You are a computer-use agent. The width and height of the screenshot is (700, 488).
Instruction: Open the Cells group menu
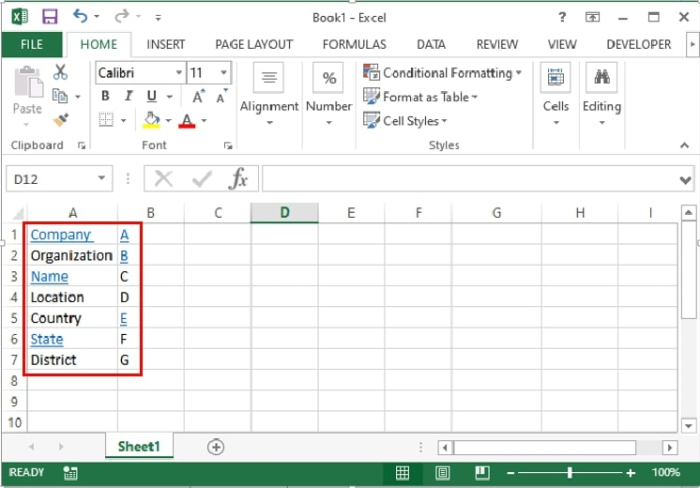[x=556, y=95]
